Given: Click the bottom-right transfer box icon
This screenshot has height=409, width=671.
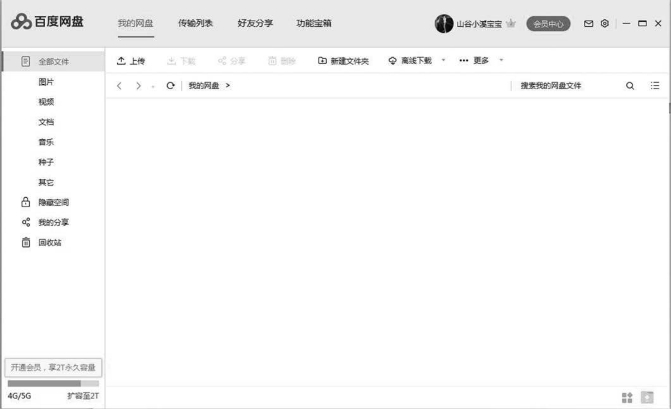Looking at the screenshot, I should 647,397.
